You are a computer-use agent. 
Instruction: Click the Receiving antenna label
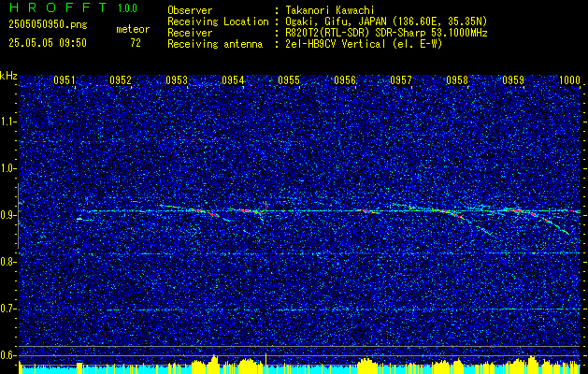pyautogui.click(x=215, y=44)
